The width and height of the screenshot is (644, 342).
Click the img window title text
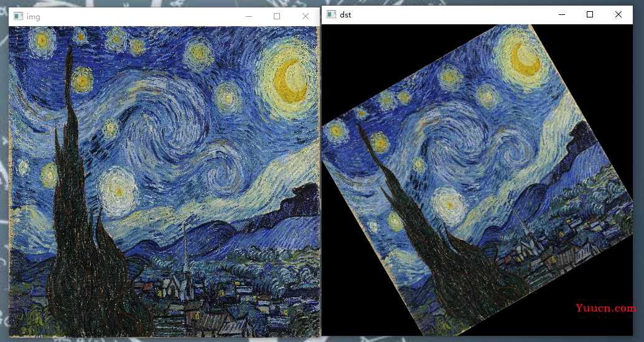33,16
